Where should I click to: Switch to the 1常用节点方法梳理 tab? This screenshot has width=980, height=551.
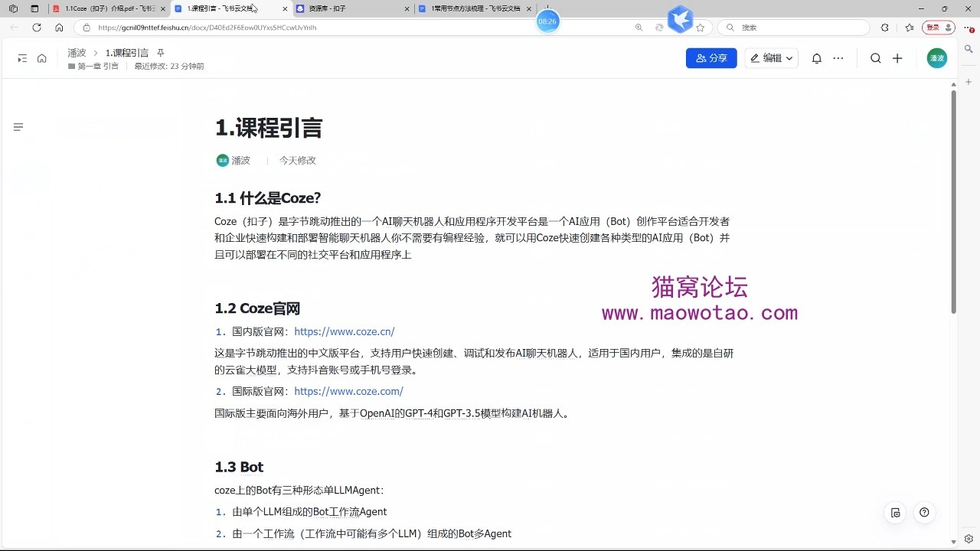click(475, 8)
